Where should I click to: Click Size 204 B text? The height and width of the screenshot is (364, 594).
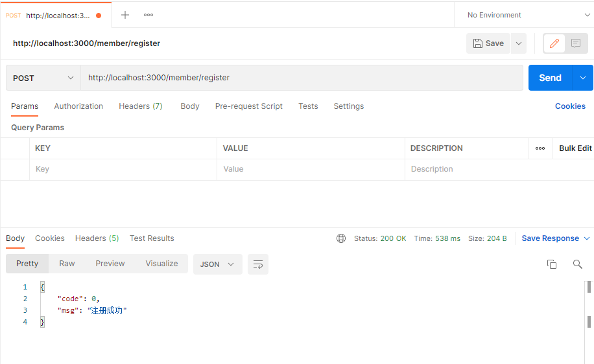[x=488, y=238]
